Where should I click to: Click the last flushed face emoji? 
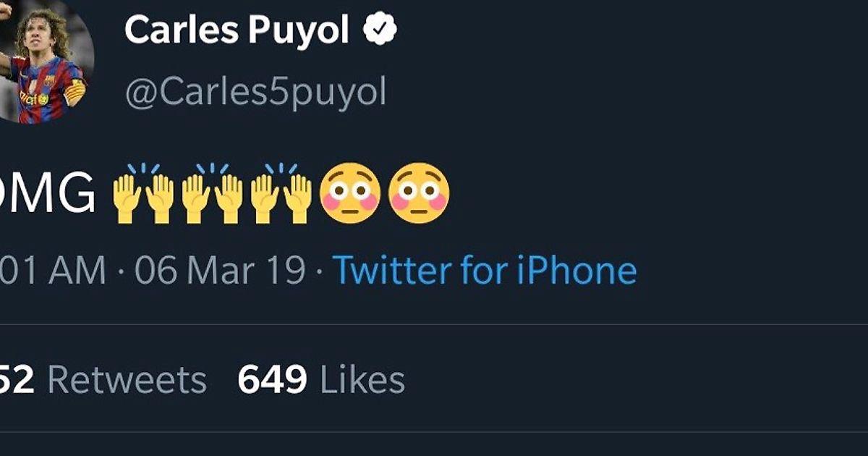click(x=419, y=193)
